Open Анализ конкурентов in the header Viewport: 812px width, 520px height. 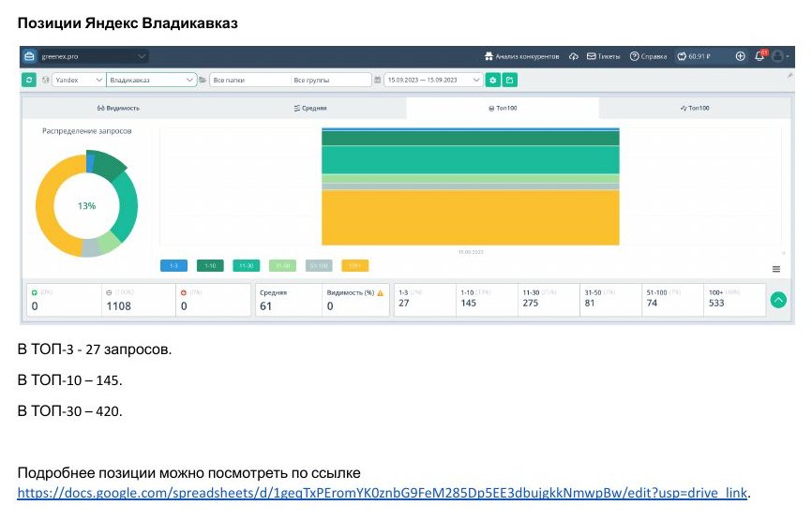pos(521,56)
